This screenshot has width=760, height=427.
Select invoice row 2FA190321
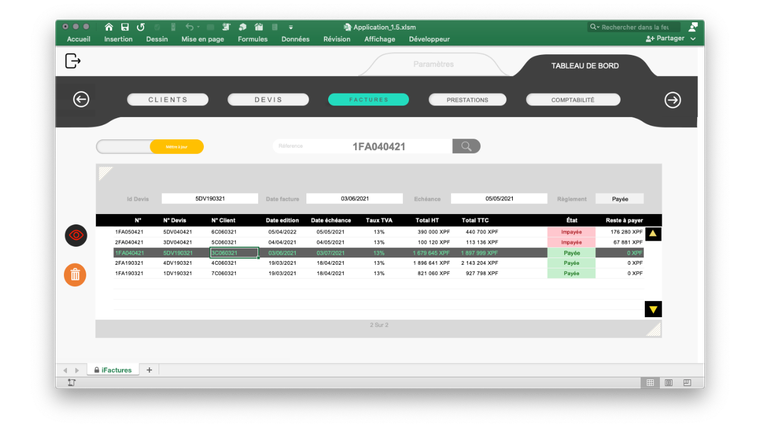(x=379, y=263)
